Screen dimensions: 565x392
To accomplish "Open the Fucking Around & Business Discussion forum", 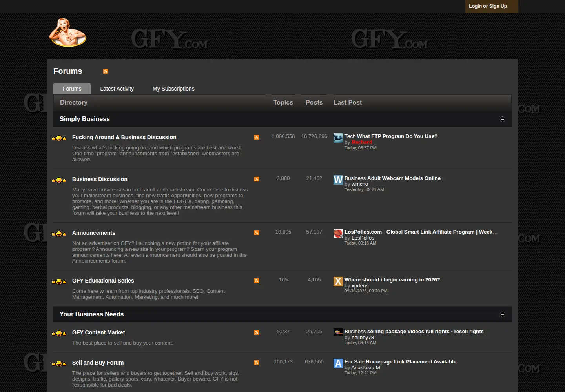I will (x=124, y=137).
